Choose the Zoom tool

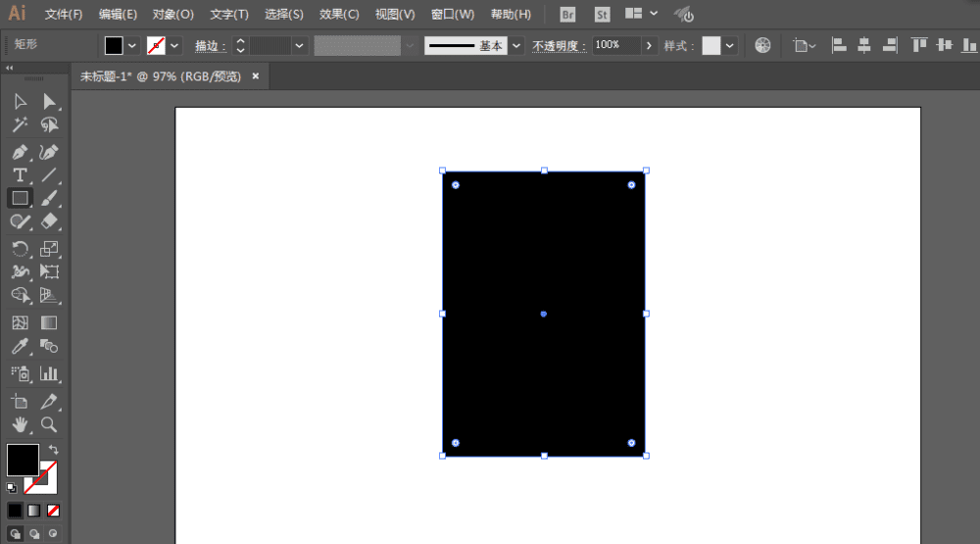tap(49, 425)
